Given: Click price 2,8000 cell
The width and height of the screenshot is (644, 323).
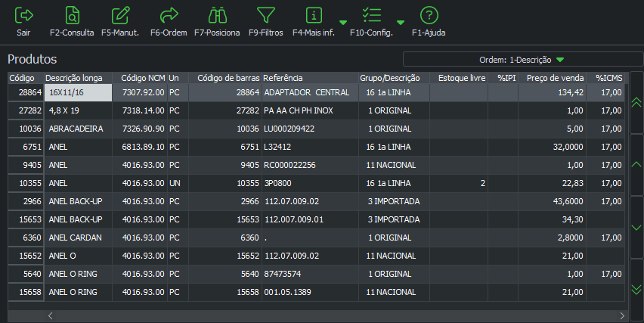Looking at the screenshot, I should click(x=552, y=238).
